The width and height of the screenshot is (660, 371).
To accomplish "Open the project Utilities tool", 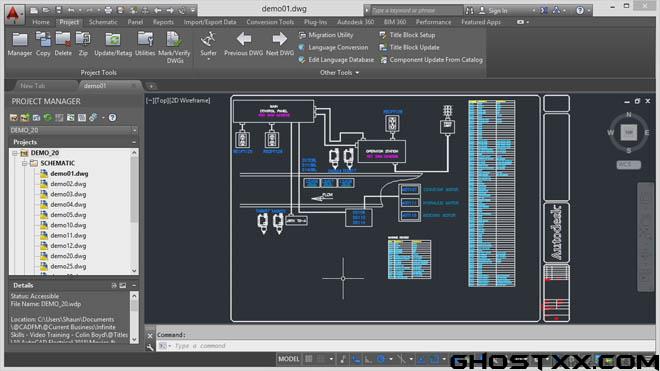I will click(x=145, y=44).
